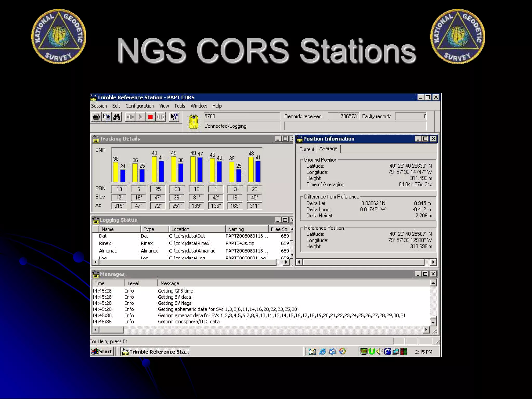This screenshot has height=399, width=532.
Task: Click Trimble Reference Station taskbar button
Action: (x=156, y=352)
